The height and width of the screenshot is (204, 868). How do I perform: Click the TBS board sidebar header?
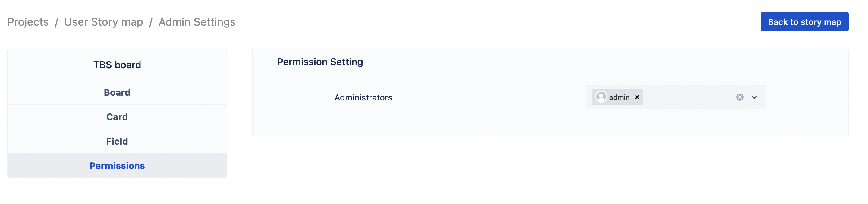coord(117,65)
